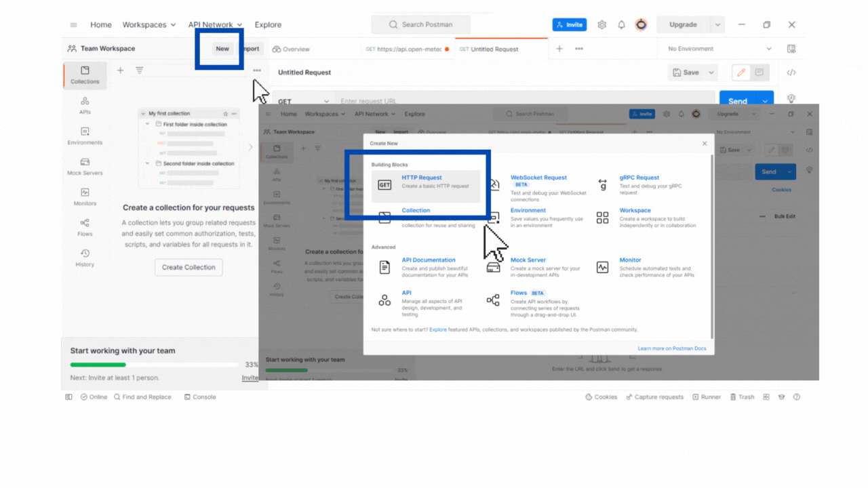Open notifications bell in main Postman window
This screenshot has width=868, height=488.
pos(621,25)
